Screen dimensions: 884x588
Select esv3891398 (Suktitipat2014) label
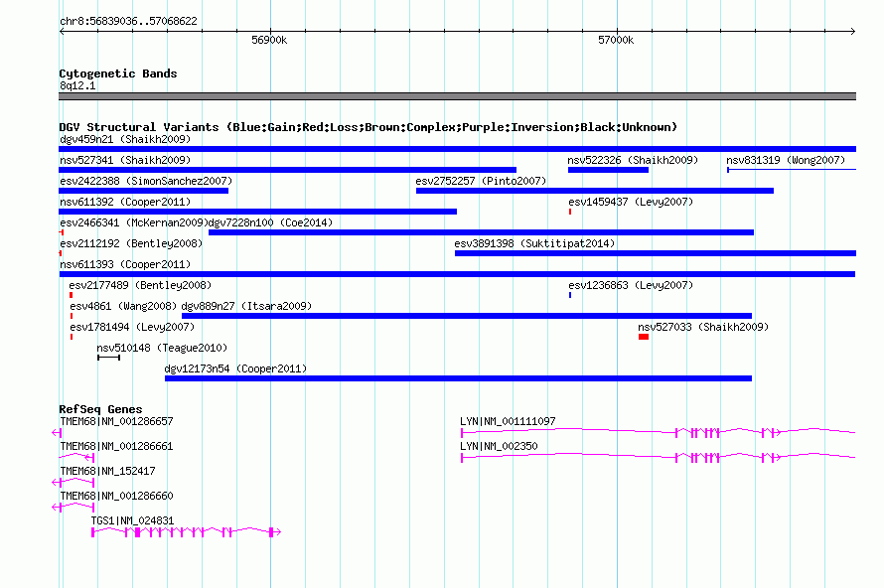(534, 243)
